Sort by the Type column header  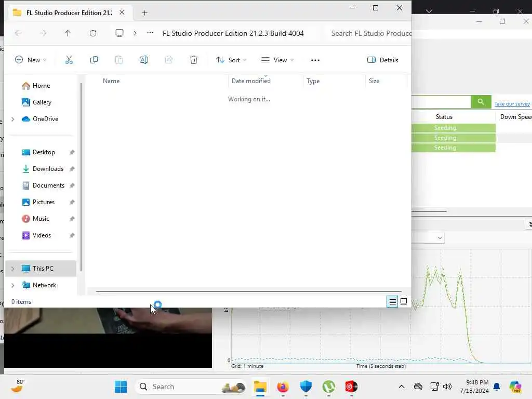[313, 81]
